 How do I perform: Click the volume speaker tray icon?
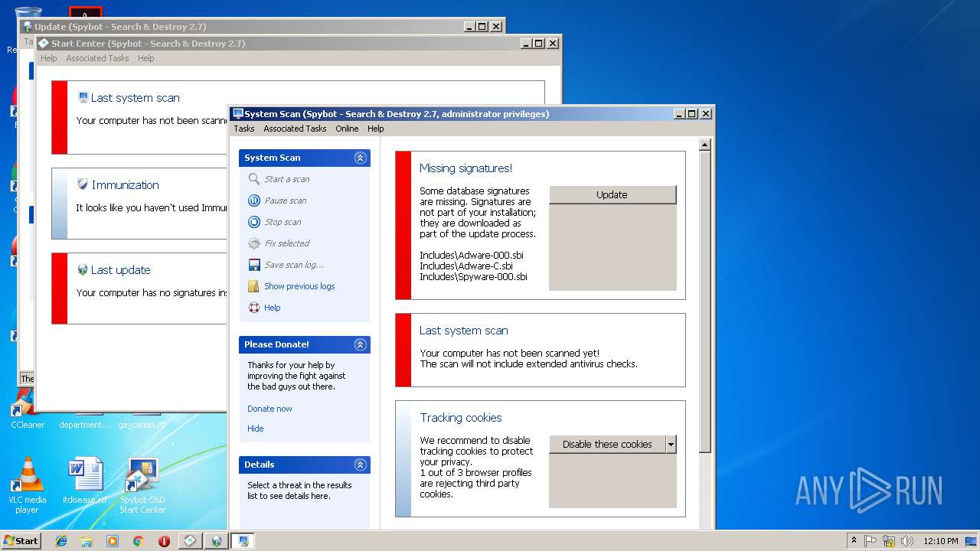907,541
